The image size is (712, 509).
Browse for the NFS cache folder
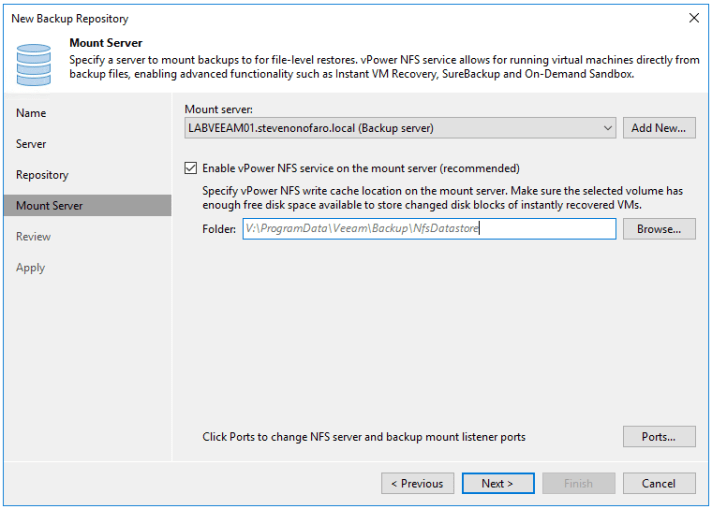[659, 229]
